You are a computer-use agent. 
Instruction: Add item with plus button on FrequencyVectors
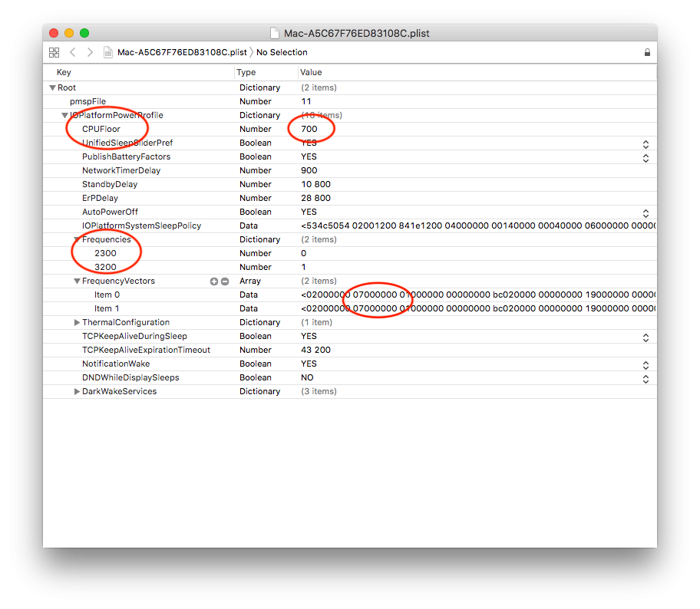[214, 281]
